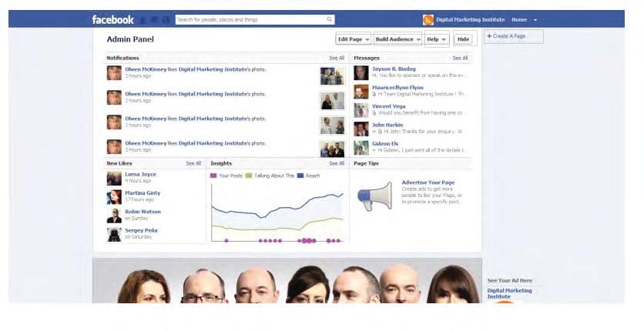Open Digital Marketing Institute sidebar ad link
This screenshot has height=331, width=644.
pyautogui.click(x=510, y=293)
